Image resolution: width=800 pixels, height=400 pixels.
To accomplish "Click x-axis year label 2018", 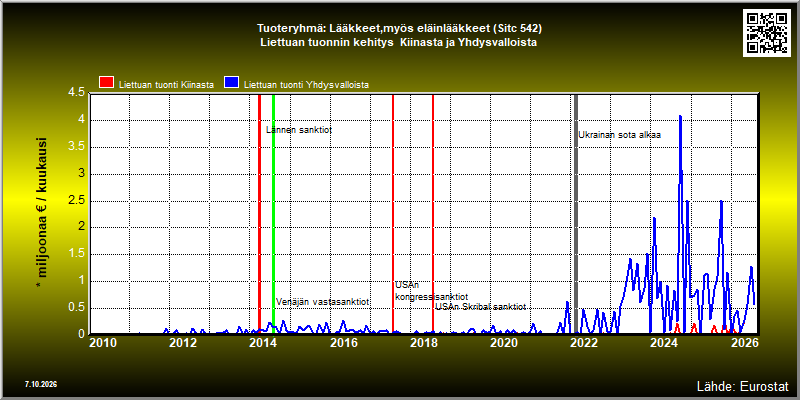I will [423, 343].
